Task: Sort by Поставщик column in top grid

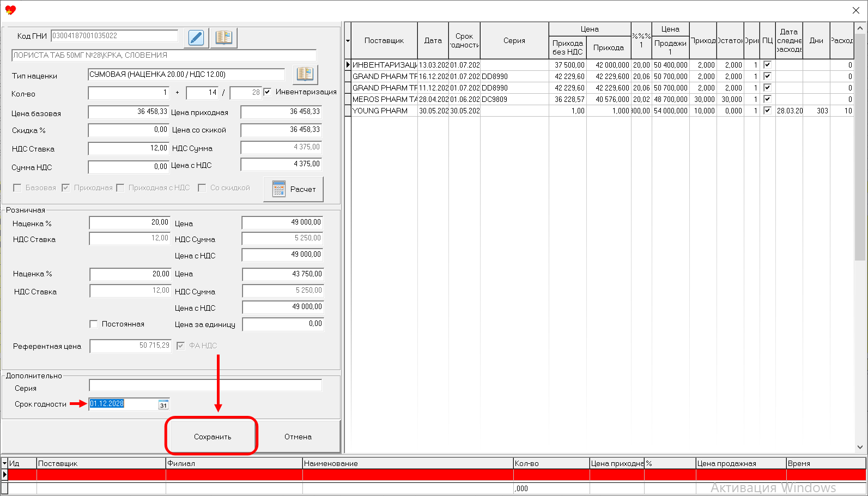Action: (384, 41)
